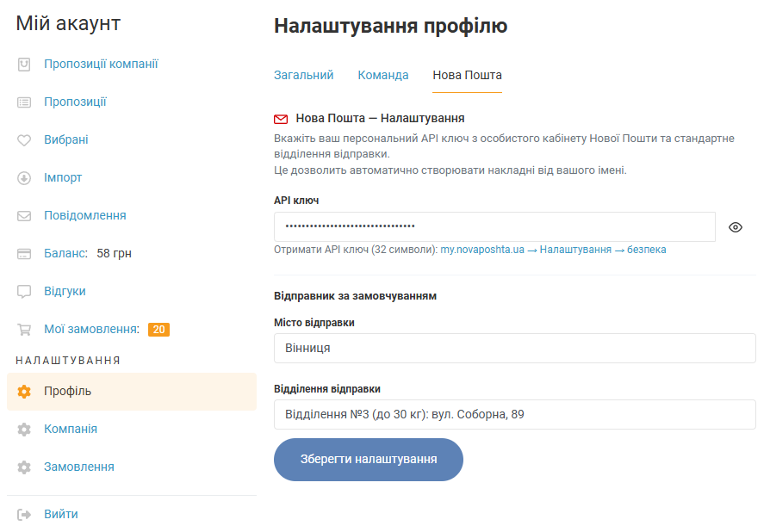Show the API key with eye icon
Image resolution: width=770 pixels, height=532 pixels.
click(735, 227)
